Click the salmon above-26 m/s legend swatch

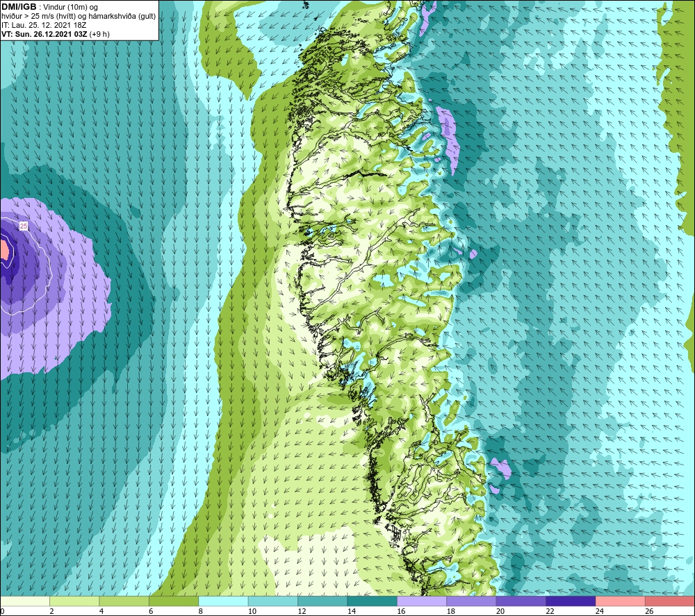tap(670, 601)
